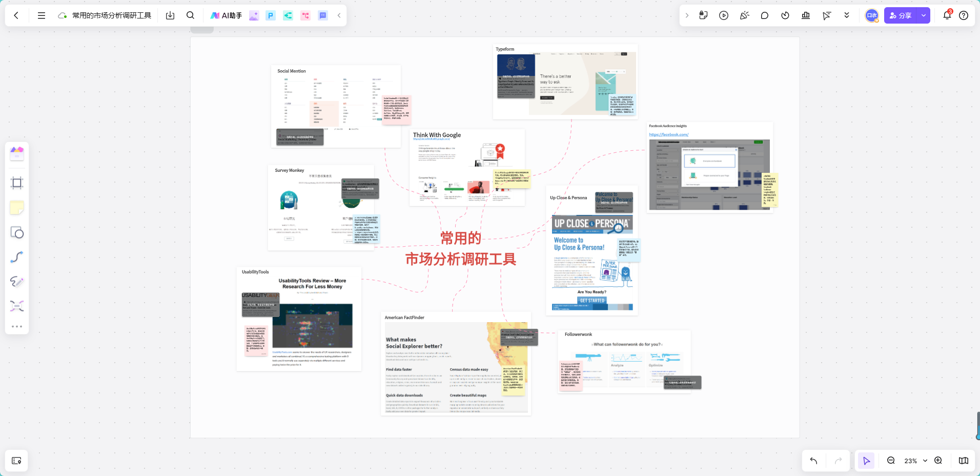Click the user avatar 口衣
The image size is (980, 476).
[872, 15]
